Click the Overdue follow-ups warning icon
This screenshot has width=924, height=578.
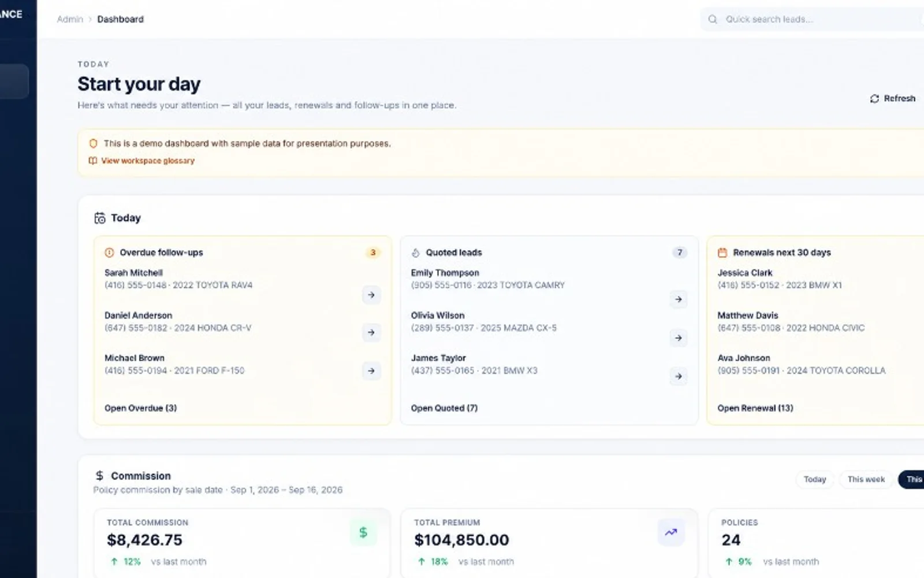pos(109,253)
